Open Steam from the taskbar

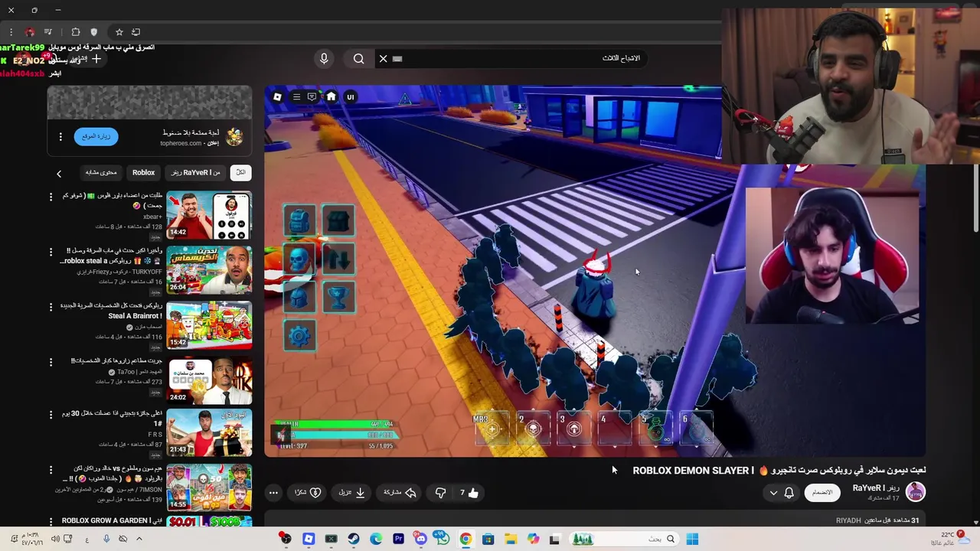coord(353,539)
